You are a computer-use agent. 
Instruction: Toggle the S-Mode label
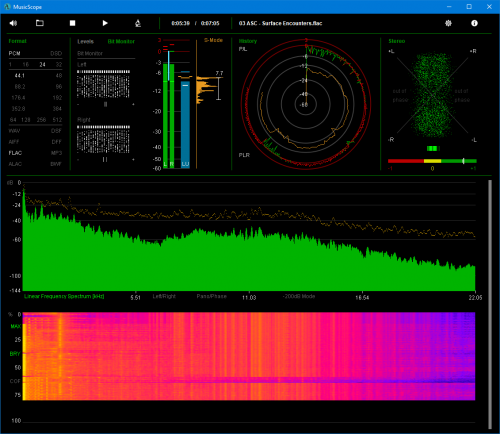tap(213, 40)
